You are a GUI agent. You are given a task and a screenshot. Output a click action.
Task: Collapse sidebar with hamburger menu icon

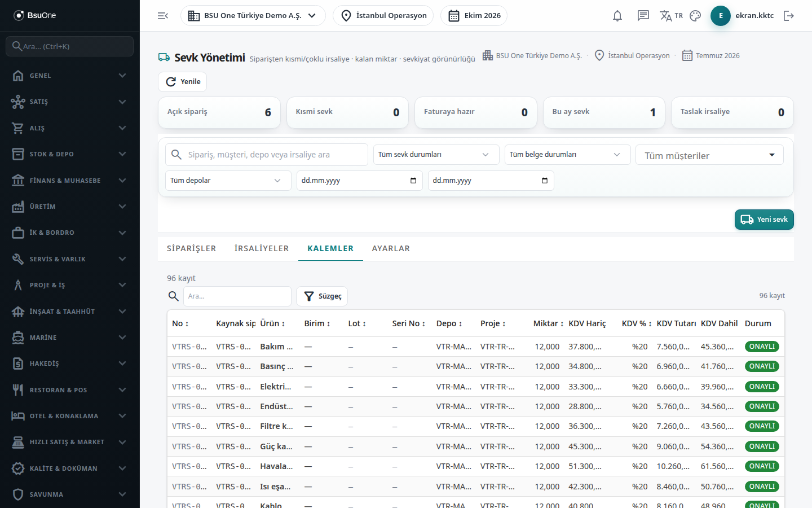click(x=163, y=16)
